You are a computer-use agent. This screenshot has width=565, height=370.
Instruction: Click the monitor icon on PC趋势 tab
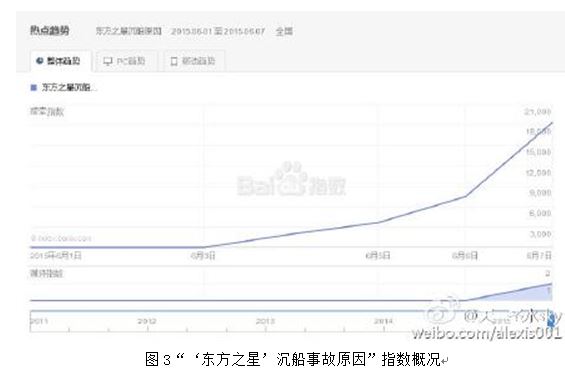(x=108, y=61)
